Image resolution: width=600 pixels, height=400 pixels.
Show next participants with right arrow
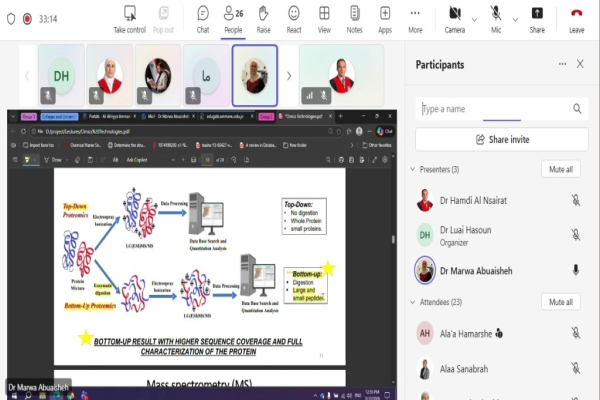click(289, 75)
